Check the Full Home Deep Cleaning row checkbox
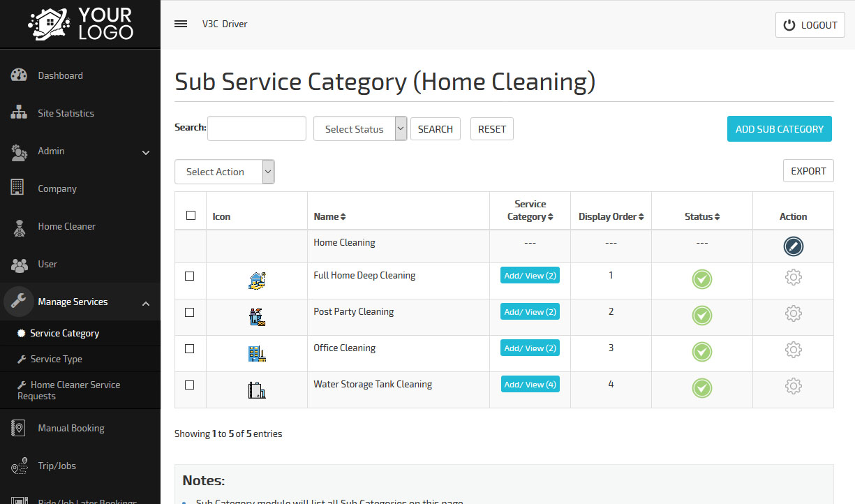This screenshot has width=855, height=504. tap(189, 276)
